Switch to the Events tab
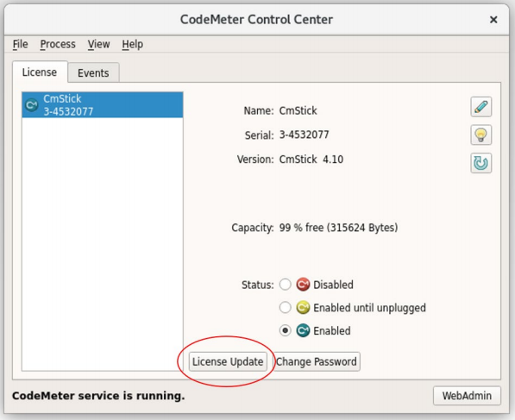 [x=93, y=72]
